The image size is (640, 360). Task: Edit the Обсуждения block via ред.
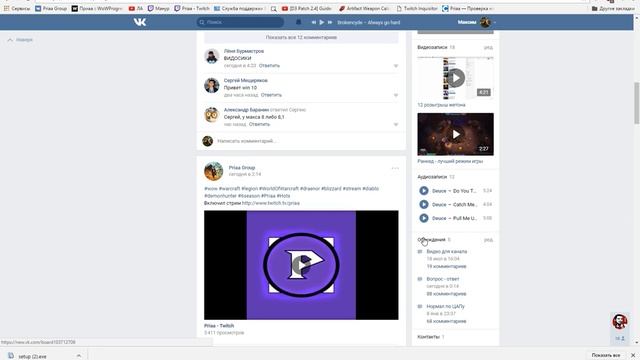pos(488,240)
